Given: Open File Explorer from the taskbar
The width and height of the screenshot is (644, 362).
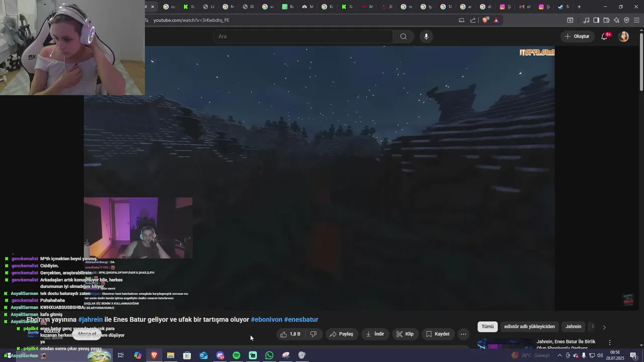Looking at the screenshot, I should point(171,355).
